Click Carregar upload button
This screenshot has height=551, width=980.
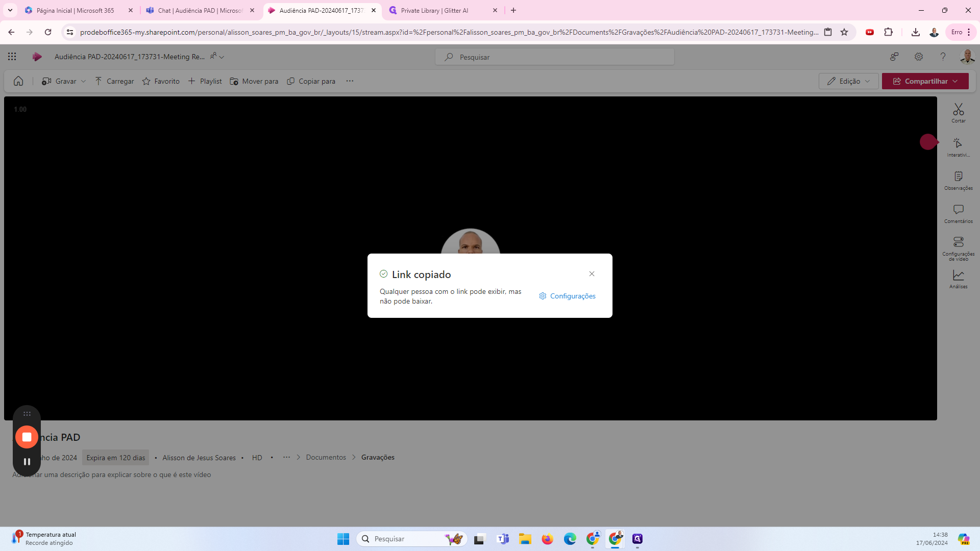(114, 81)
